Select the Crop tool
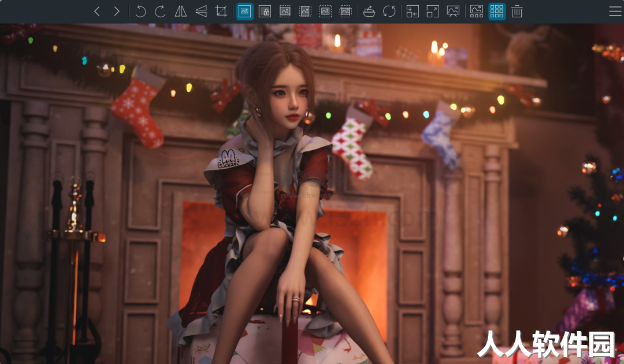The image size is (624, 364). tap(221, 12)
